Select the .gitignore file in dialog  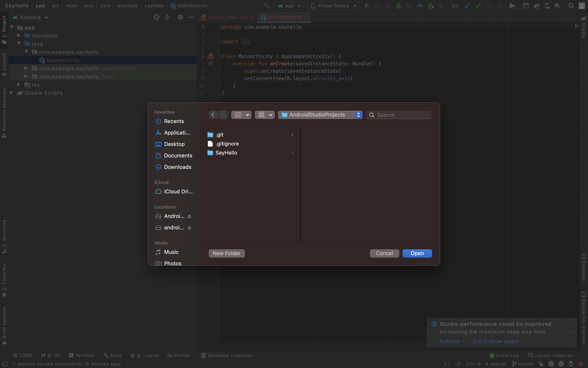[227, 144]
